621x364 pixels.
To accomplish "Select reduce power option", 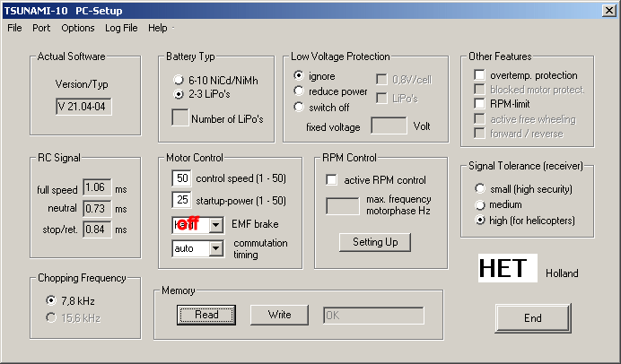I will (x=299, y=91).
